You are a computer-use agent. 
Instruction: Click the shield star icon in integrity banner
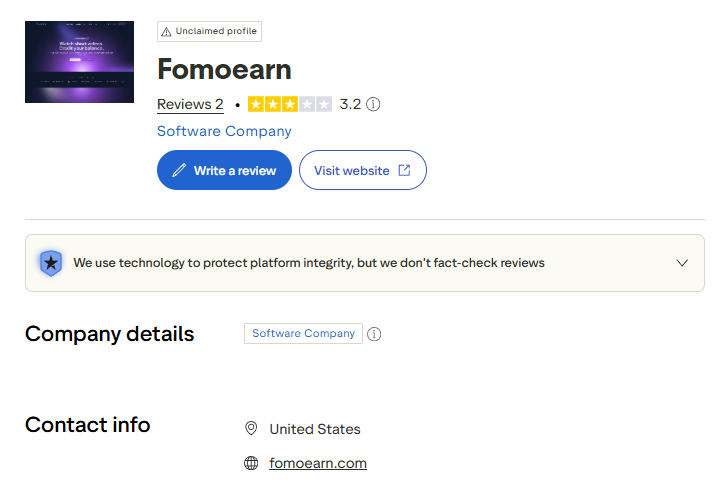[x=51, y=263]
